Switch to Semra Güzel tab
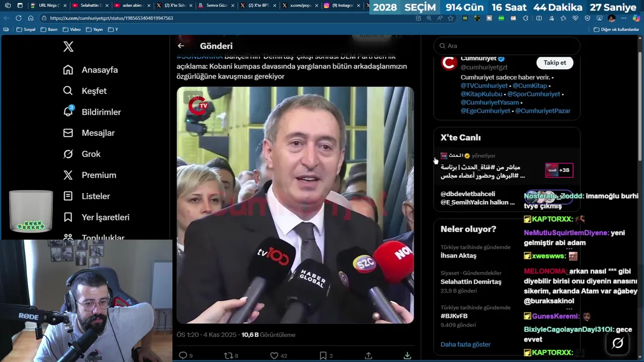 point(216,6)
